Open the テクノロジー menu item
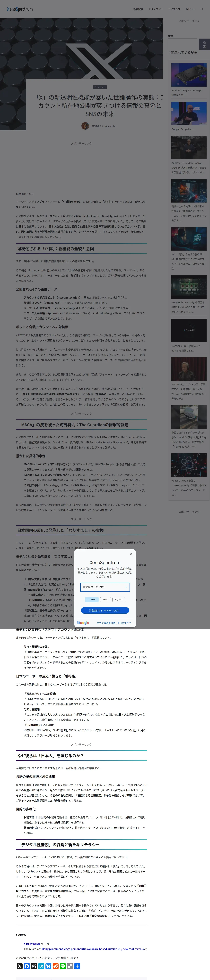Viewport: 210px width, 980px height. [156, 9]
